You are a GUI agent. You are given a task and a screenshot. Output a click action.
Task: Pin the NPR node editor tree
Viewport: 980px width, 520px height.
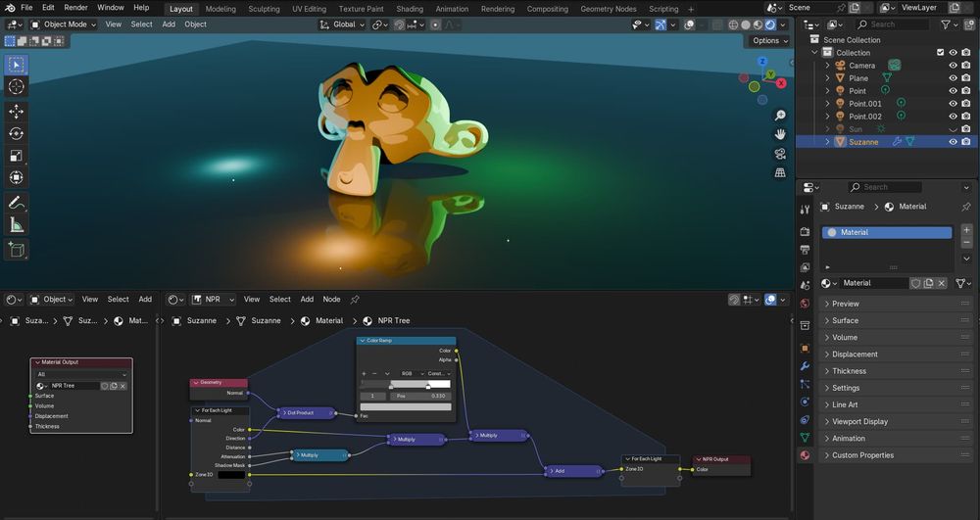point(355,300)
